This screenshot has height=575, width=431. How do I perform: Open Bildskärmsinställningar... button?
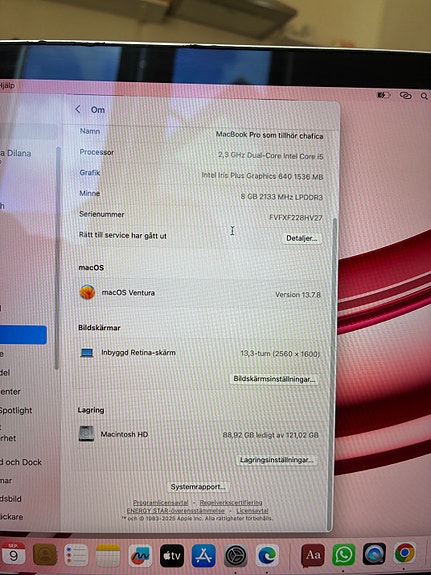coord(274,379)
